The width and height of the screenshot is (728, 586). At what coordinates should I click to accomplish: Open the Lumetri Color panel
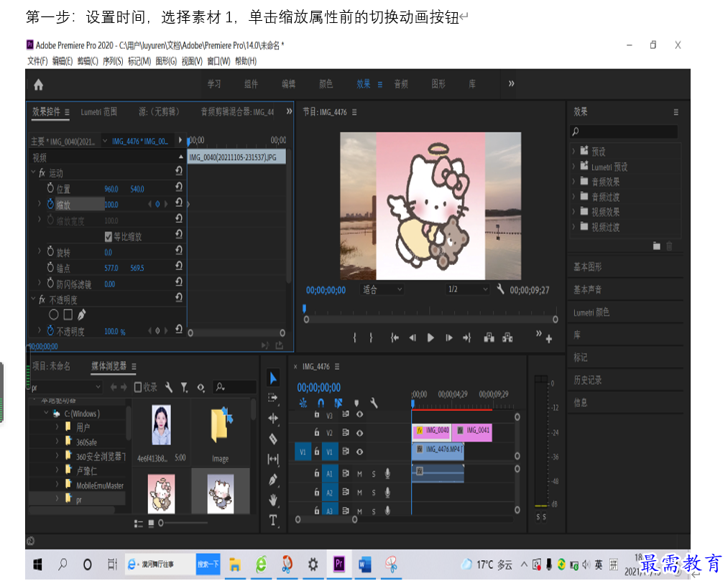591,312
